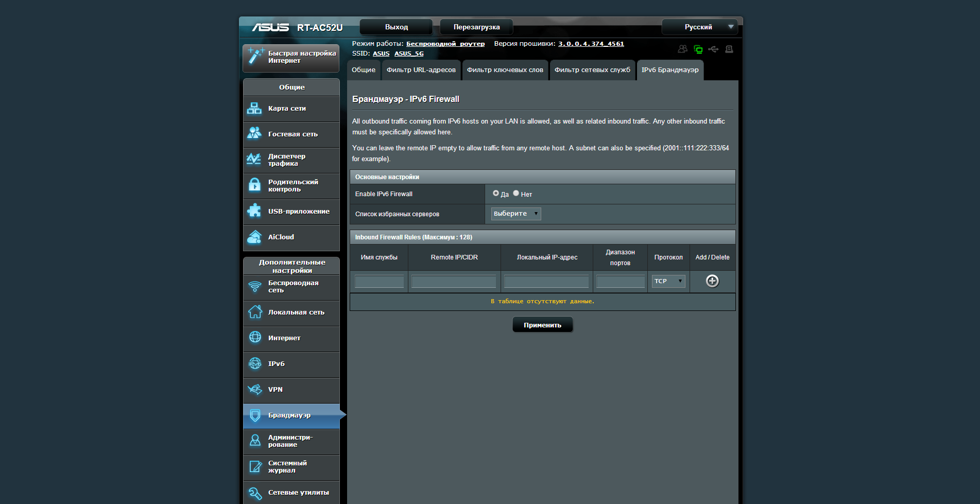Screen dimensions: 980x504
Task: Click Дополнительные настройки sidebar header
Action: click(291, 266)
